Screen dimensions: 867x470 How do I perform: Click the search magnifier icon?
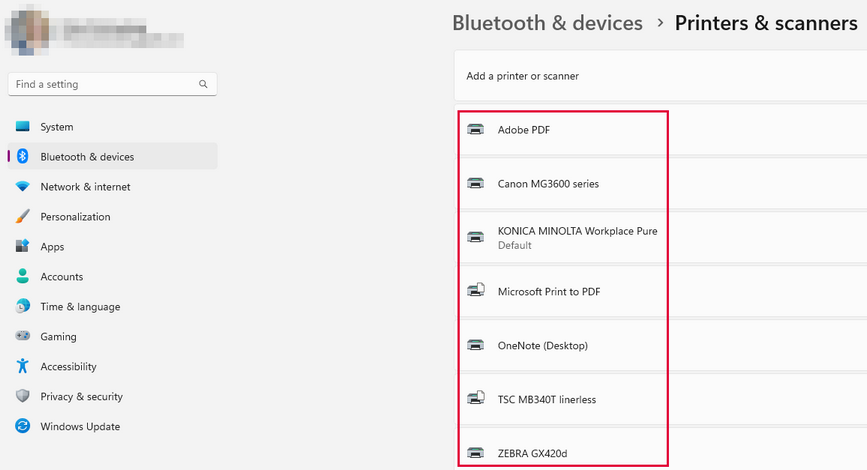[203, 84]
